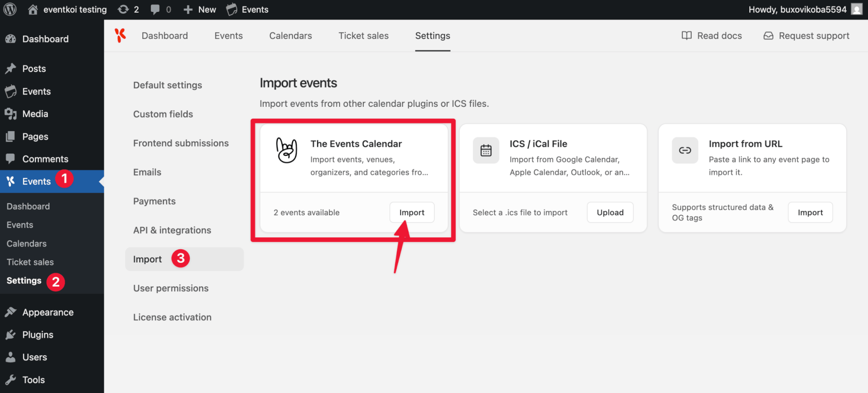The image size is (868, 393).
Task: Click The Events Calendar hand icon
Action: point(287,150)
